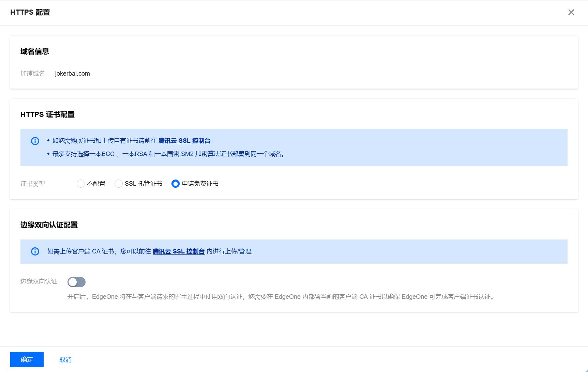Toggle the 边缘双向认证 switch
Viewport: 588px width, 372px height.
76,282
